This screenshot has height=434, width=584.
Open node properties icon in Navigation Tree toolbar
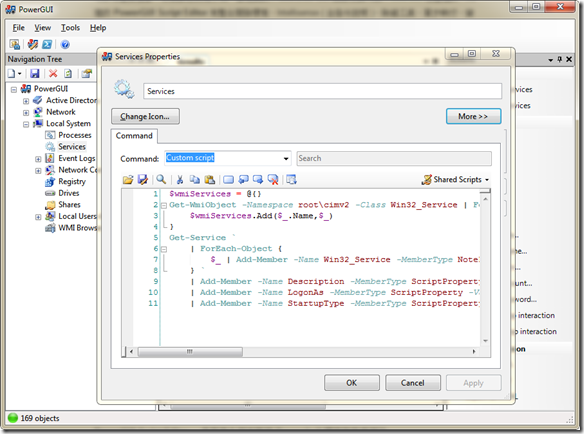86,73
